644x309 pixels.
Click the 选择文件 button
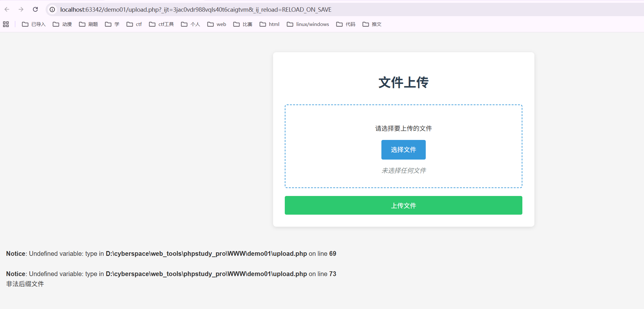(403, 150)
